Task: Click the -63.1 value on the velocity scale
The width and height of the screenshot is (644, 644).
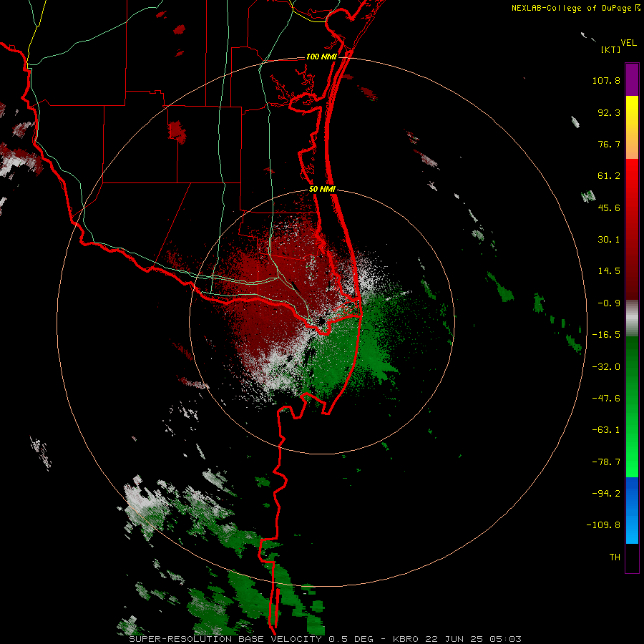Action: [606, 430]
